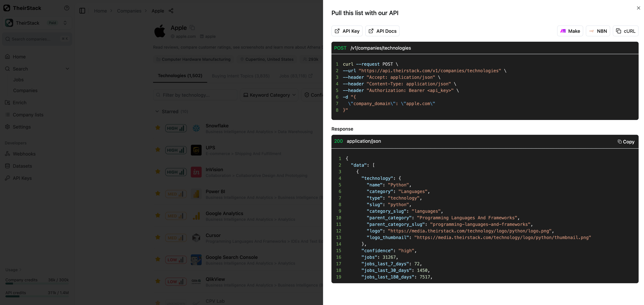Click the TheirStack logo icon
The image size is (644, 305).
click(7, 8)
